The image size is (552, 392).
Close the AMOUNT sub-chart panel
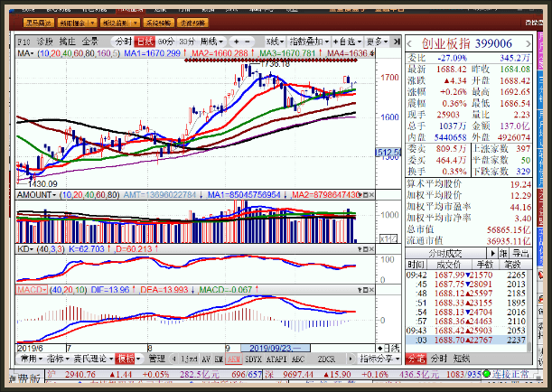[371, 195]
